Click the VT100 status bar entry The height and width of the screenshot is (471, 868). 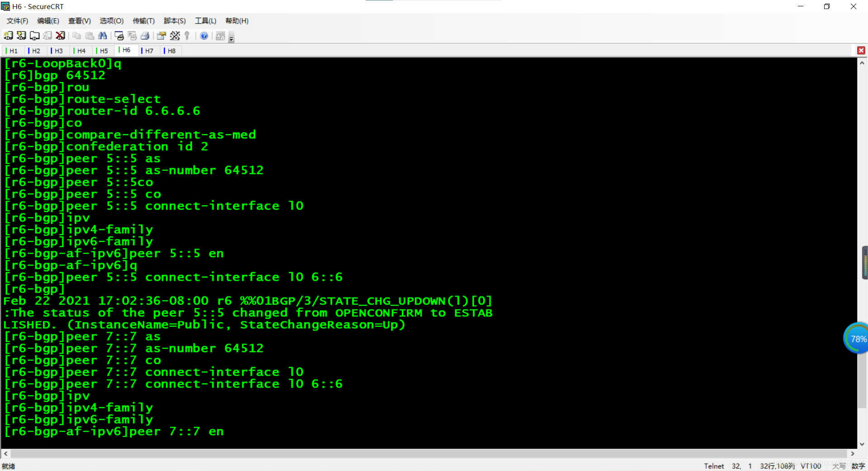(x=811, y=466)
